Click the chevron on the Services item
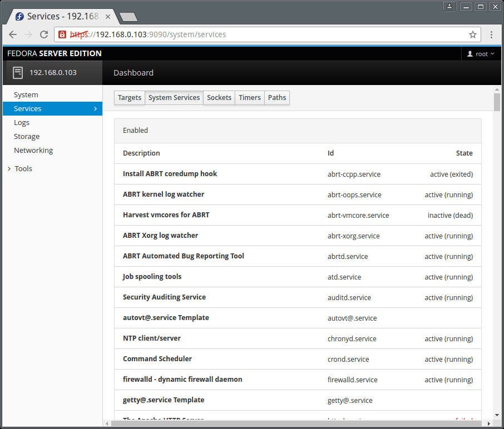Viewport: 504px width, 429px height. tap(95, 109)
